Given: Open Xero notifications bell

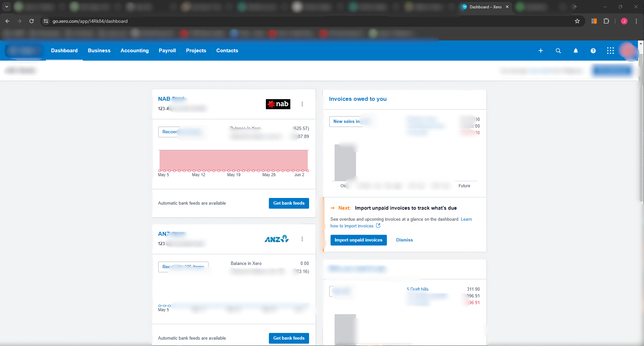Looking at the screenshot, I should [576, 51].
